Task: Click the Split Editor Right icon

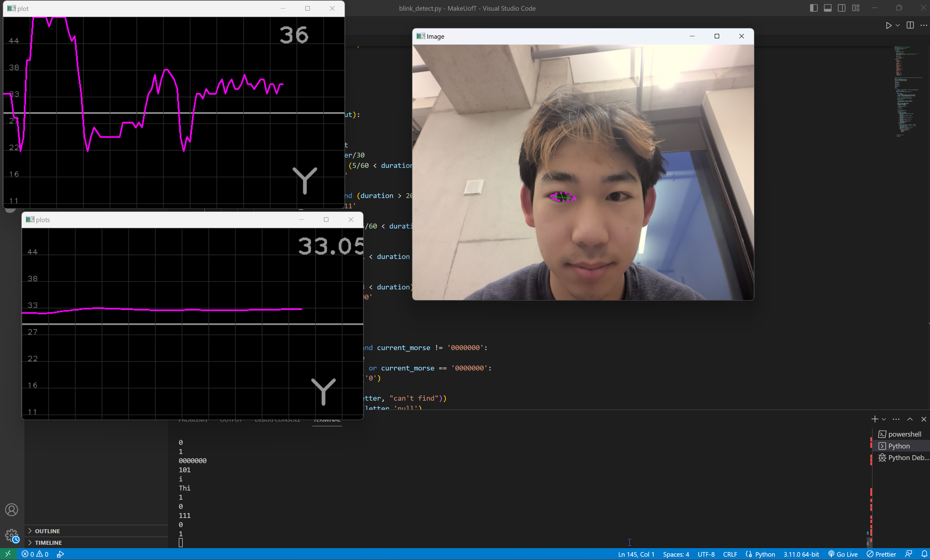Action: [x=910, y=25]
